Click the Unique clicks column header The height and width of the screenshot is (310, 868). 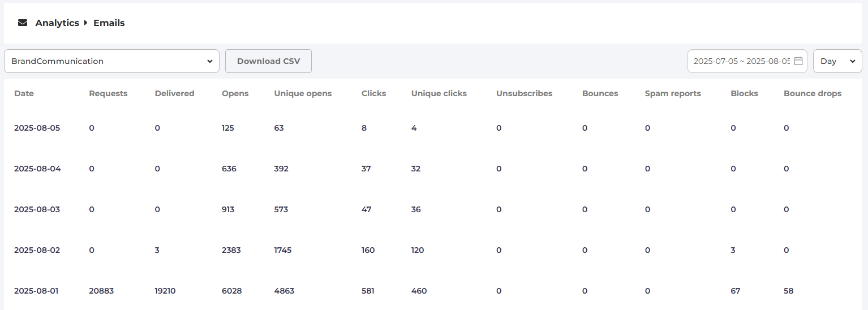click(439, 94)
